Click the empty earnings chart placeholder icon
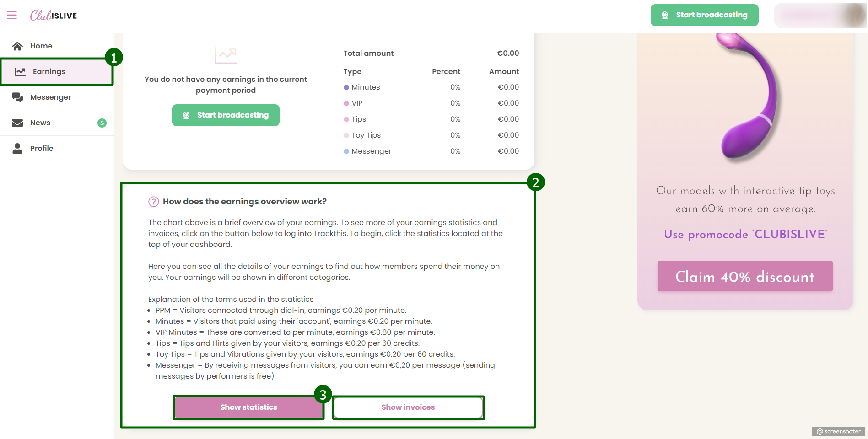Screen dimensions: 868x439 pos(226,56)
